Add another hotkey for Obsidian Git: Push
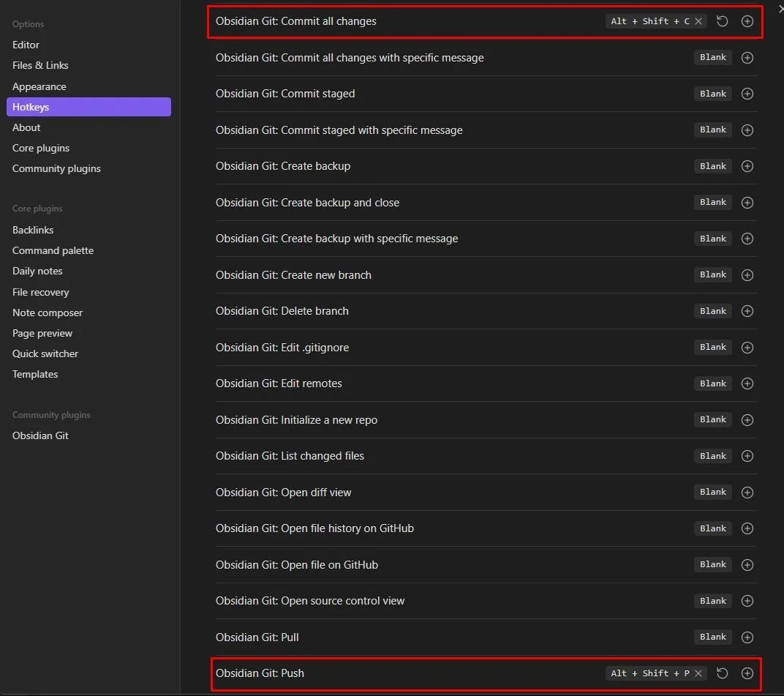This screenshot has width=784, height=696. (747, 673)
